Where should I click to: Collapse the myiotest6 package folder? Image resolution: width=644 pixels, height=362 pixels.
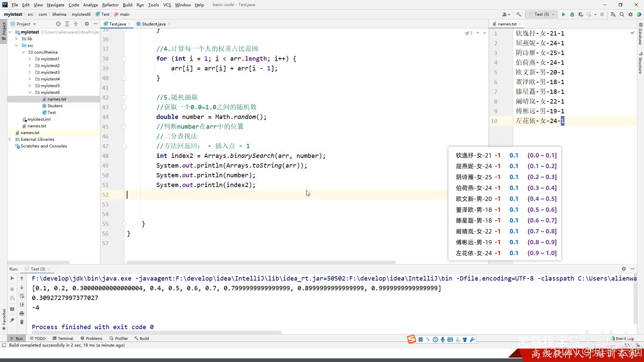30,93
